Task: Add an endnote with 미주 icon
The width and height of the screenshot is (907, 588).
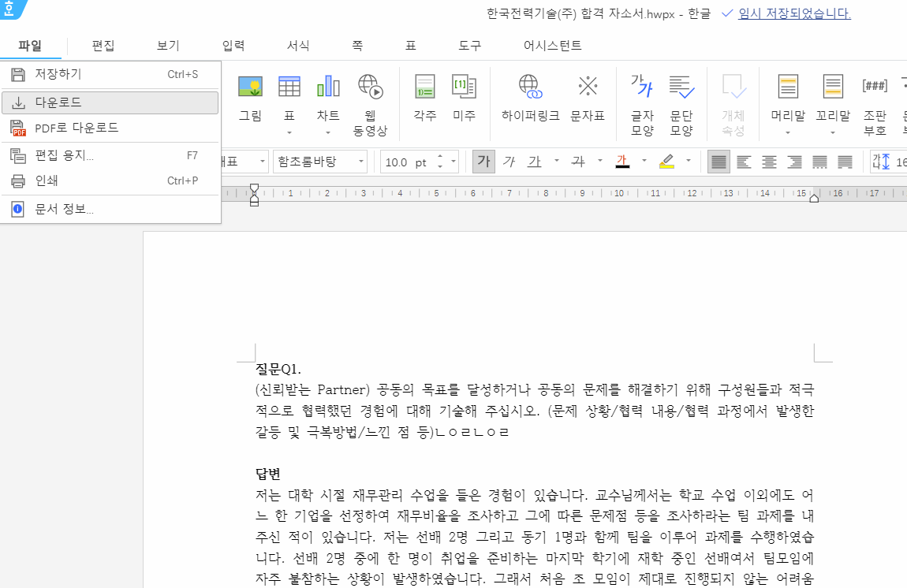Action: pyautogui.click(x=464, y=98)
